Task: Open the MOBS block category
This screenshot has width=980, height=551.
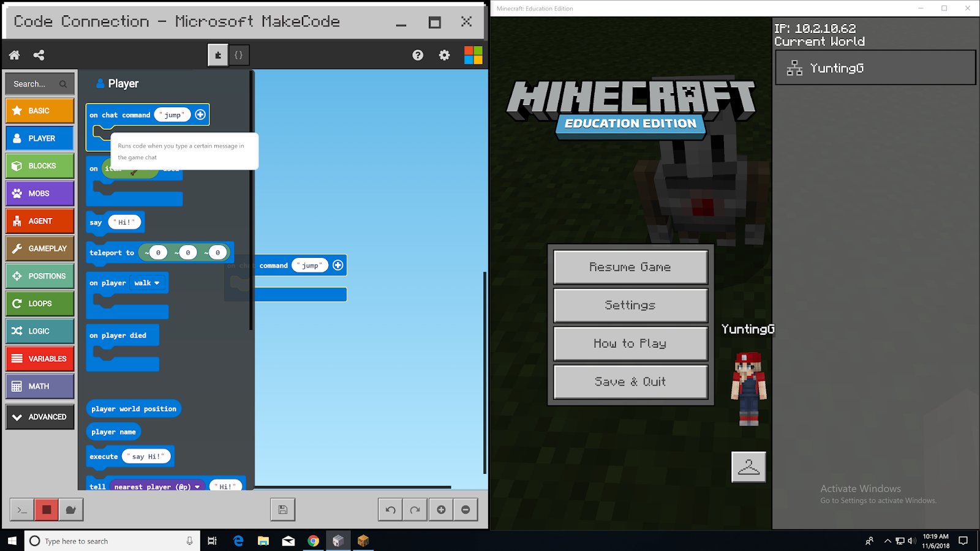Action: click(39, 193)
